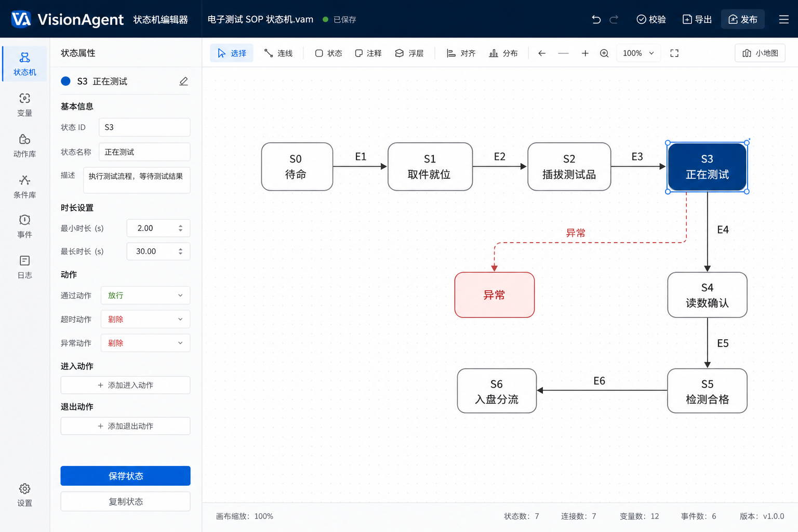Viewport: 798px width, 532px height.
Task: Click the redo arrow icon
Action: coord(614,19)
